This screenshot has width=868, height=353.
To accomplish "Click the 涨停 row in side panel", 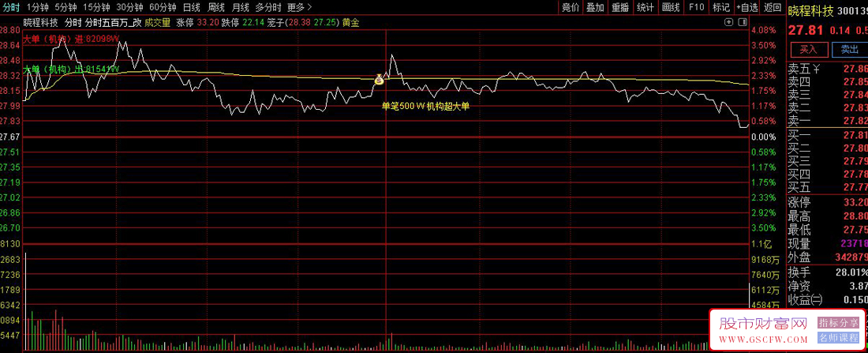I will (828, 202).
